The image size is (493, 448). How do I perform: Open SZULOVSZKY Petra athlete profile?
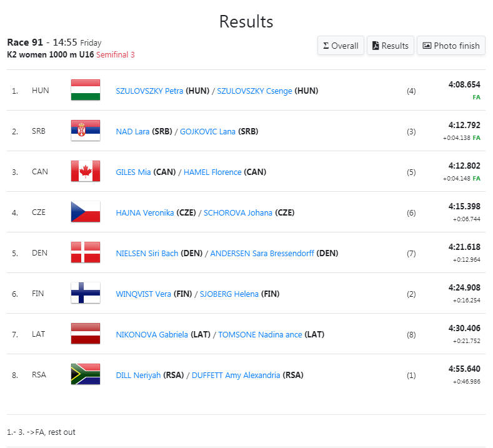point(149,91)
